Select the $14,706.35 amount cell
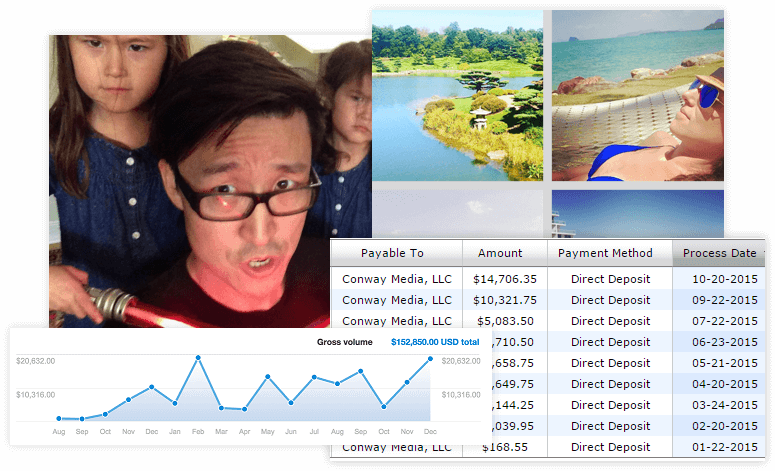 point(505,279)
